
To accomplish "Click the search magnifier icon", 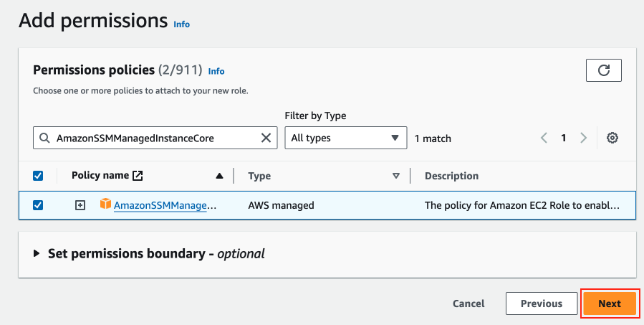I will 44,138.
